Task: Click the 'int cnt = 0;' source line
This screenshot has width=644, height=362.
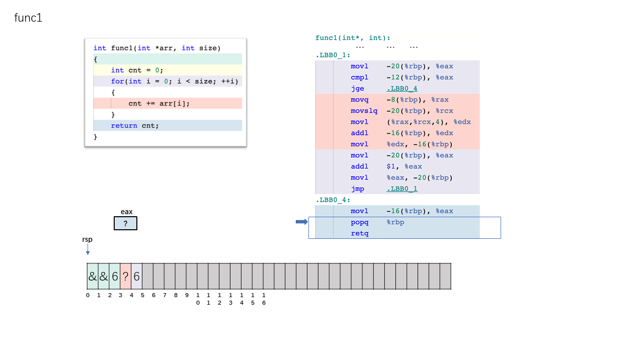Action: coord(137,70)
